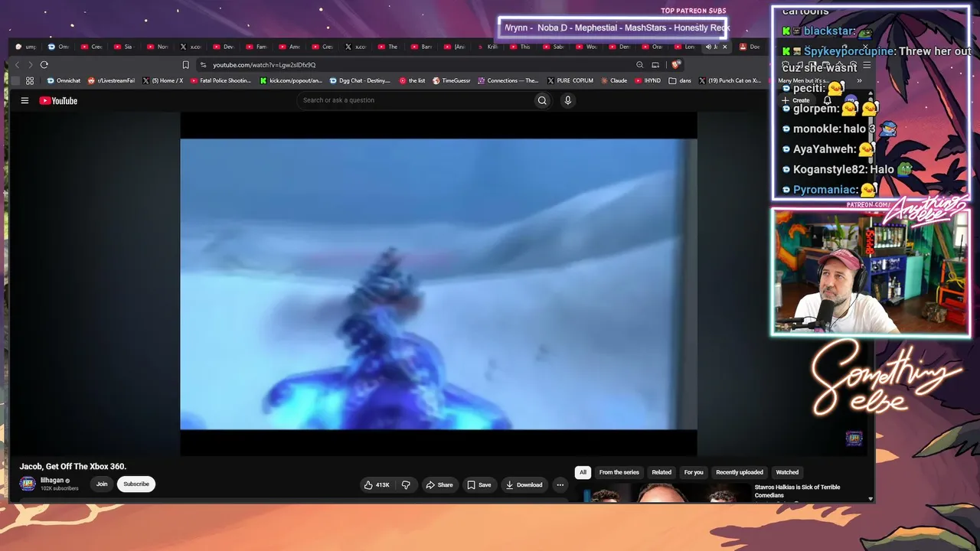The height and width of the screenshot is (551, 980).
Task: Switch to the 'Sia' YouTube browser tab
Action: click(122, 47)
